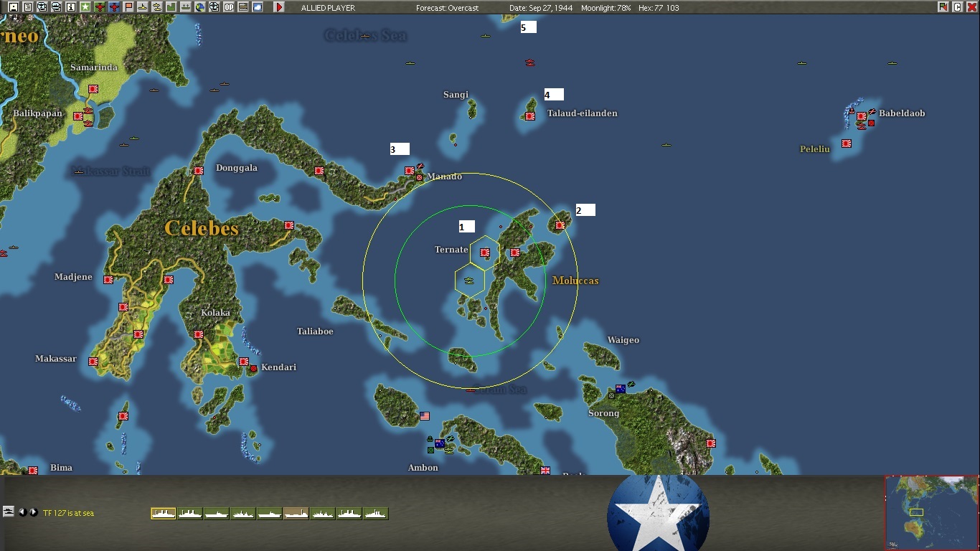The width and height of the screenshot is (980, 551).
Task: Click the save-disk icon in top toolbar
Action: [13, 7]
